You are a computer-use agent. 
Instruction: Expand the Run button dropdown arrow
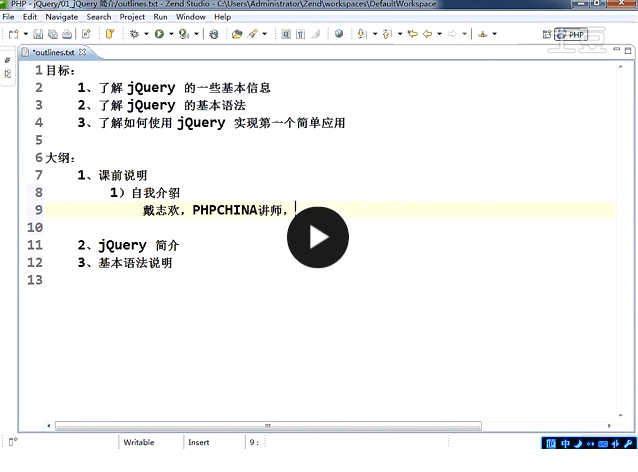171,34
